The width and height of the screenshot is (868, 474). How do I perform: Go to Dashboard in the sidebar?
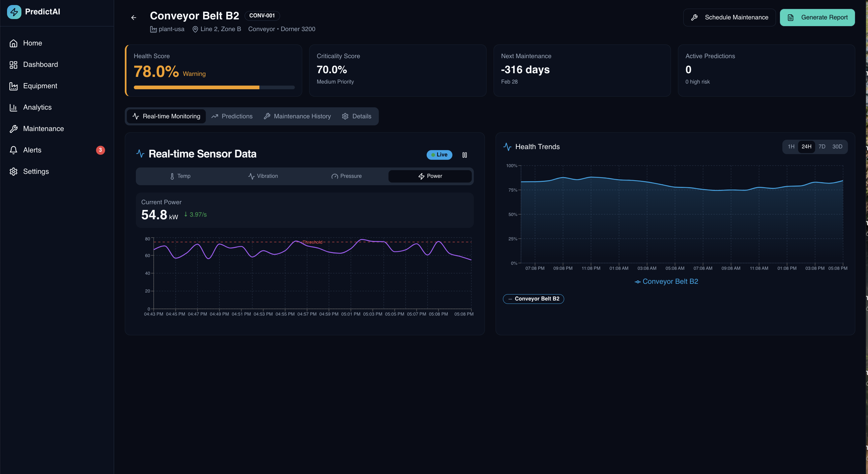(40, 65)
